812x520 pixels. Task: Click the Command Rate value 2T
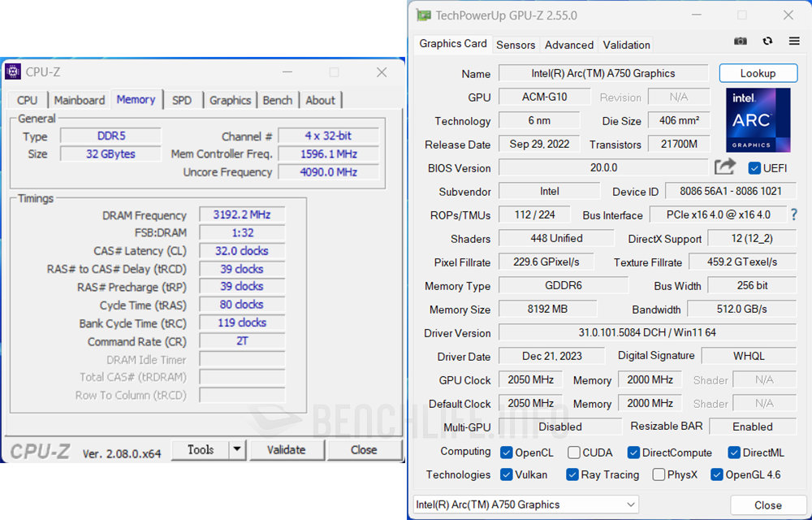[x=242, y=341]
